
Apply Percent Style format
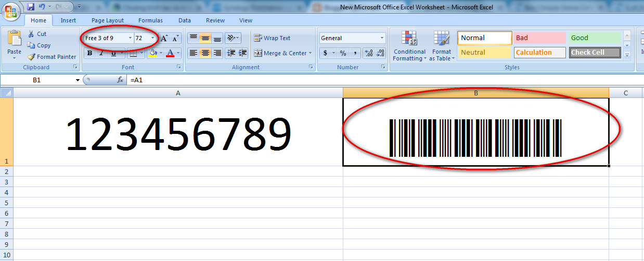[343, 53]
